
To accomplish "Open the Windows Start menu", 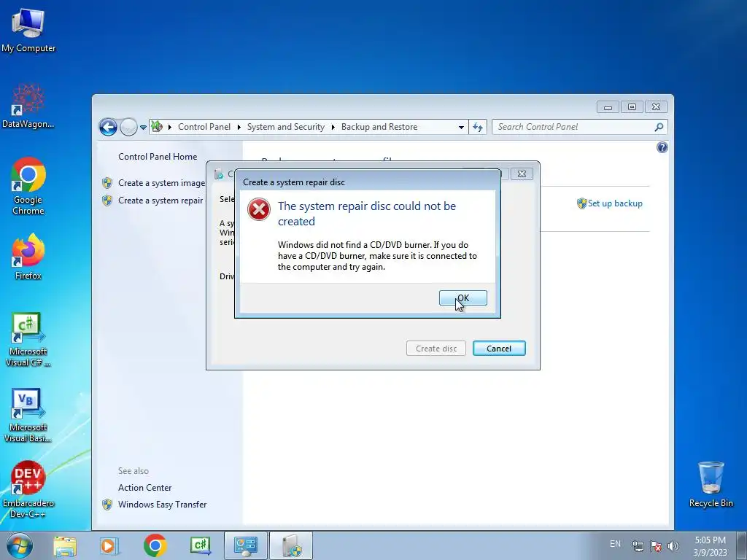I will click(20, 545).
